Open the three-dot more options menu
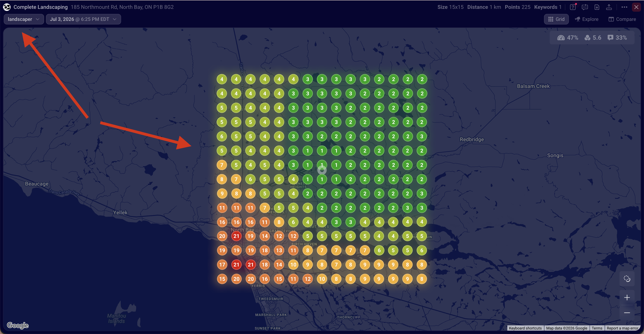The image size is (644, 334). click(624, 7)
